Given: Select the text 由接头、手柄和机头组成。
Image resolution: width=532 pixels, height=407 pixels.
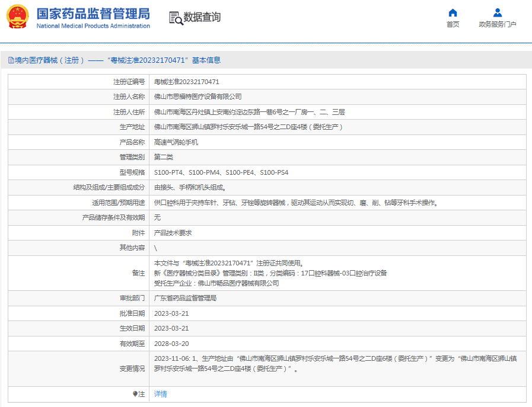Looking at the screenshot, I should (190, 187).
